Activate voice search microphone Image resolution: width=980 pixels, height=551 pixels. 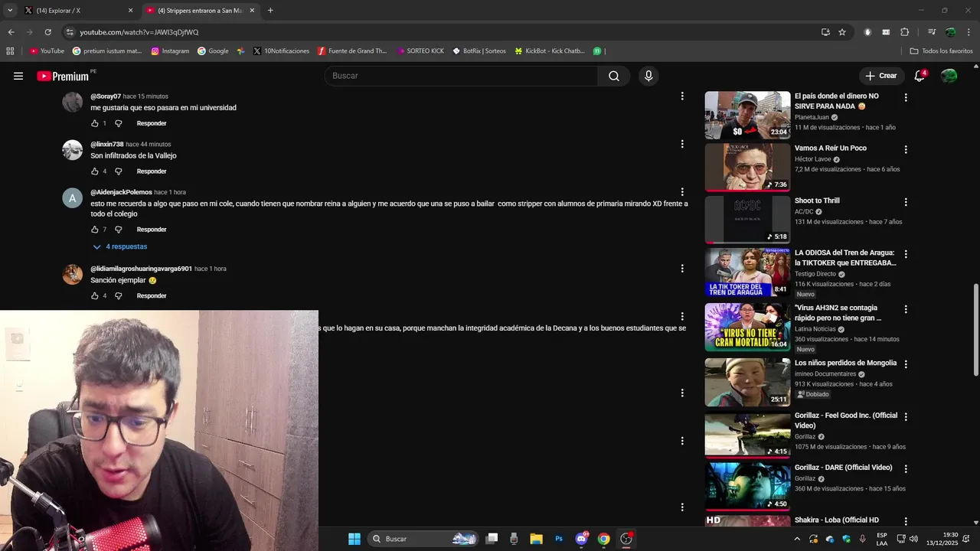point(648,76)
